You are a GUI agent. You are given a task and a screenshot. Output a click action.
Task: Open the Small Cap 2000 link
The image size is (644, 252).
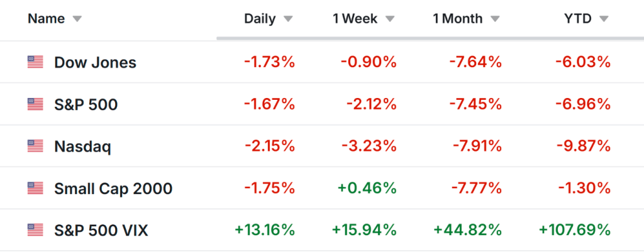coord(113,189)
